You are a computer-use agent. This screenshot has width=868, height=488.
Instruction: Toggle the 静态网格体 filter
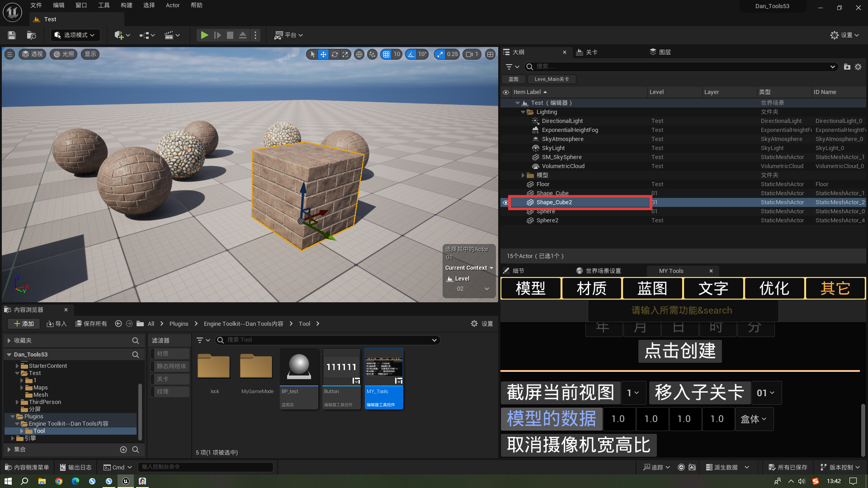tap(170, 366)
